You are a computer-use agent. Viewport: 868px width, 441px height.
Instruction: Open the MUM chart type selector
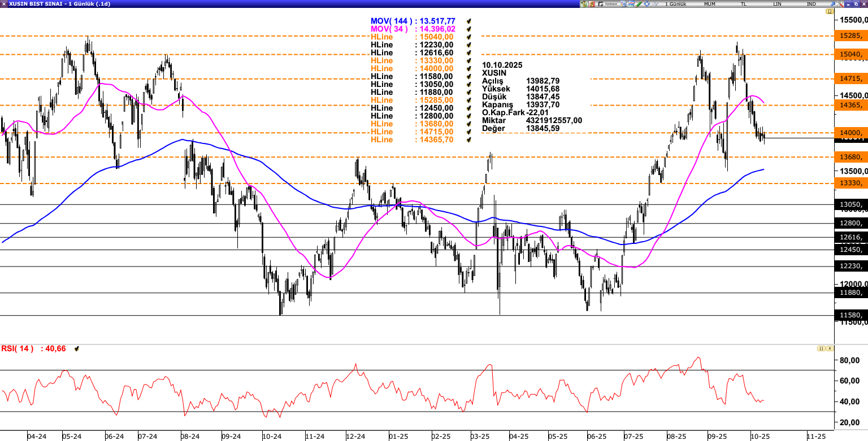pos(709,4)
